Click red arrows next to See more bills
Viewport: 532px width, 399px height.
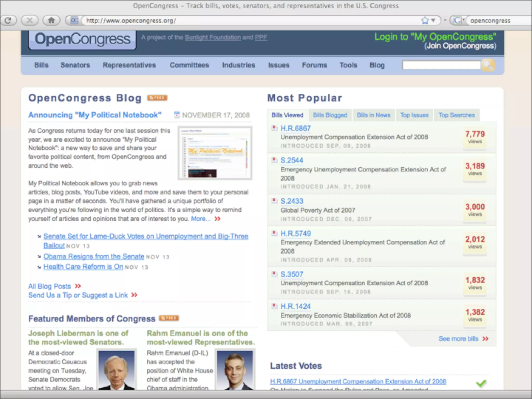point(485,339)
